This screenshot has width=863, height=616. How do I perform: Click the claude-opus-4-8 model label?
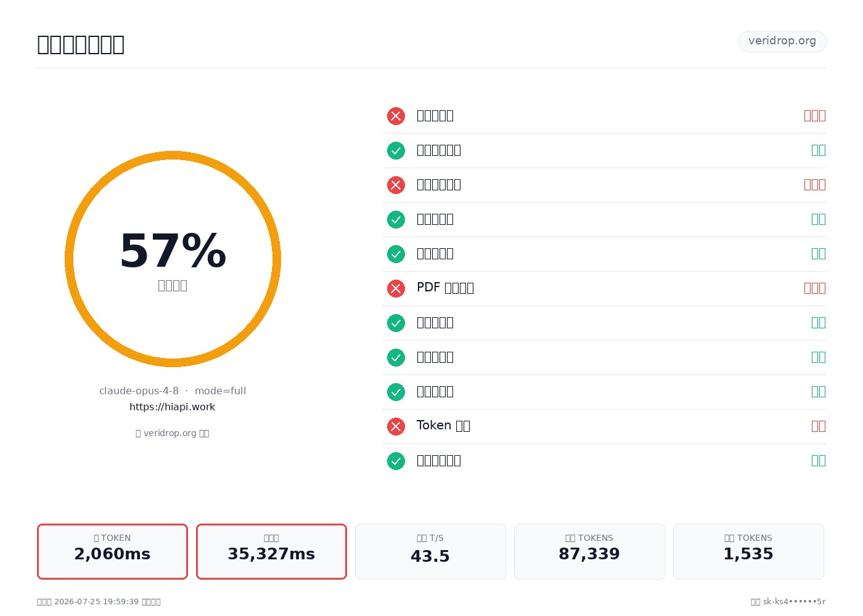[139, 391]
